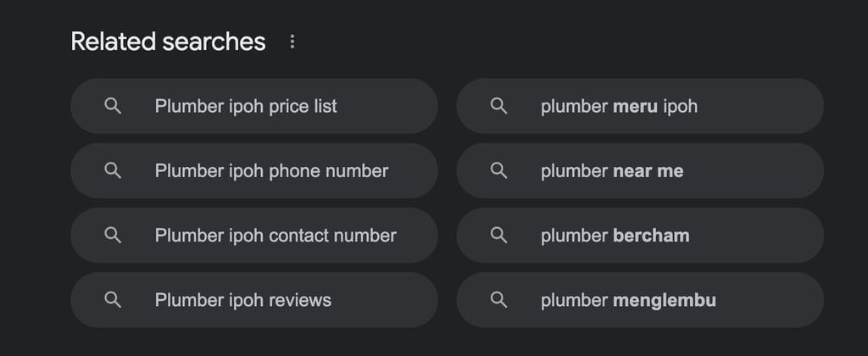Click the search icon for 'plumber bercham'
Image resolution: width=868 pixels, height=356 pixels.
tap(499, 235)
